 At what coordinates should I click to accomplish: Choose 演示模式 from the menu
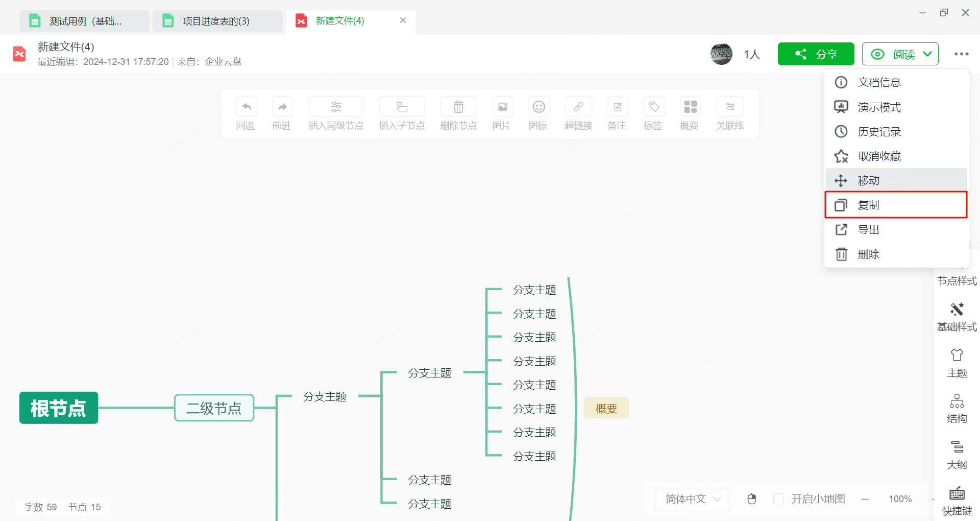[x=896, y=107]
